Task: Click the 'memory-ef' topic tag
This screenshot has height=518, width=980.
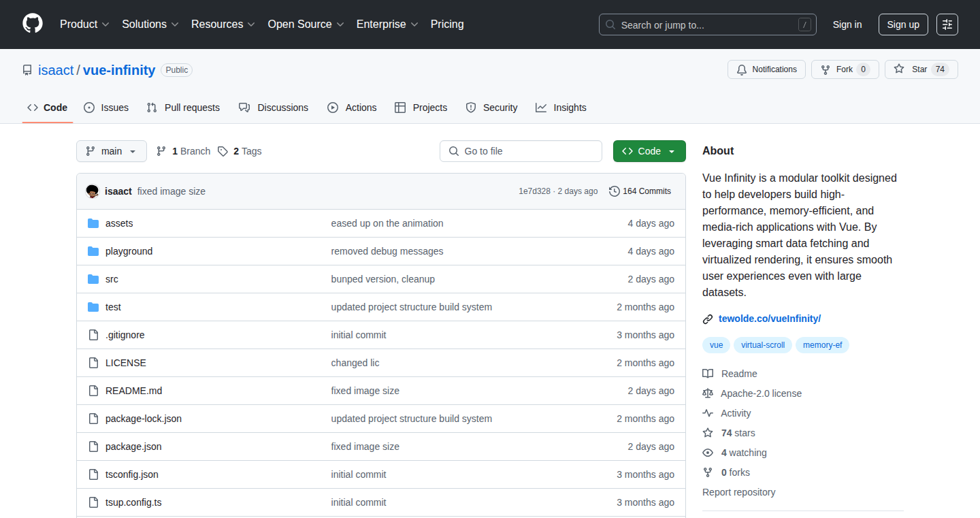Action: (x=822, y=345)
